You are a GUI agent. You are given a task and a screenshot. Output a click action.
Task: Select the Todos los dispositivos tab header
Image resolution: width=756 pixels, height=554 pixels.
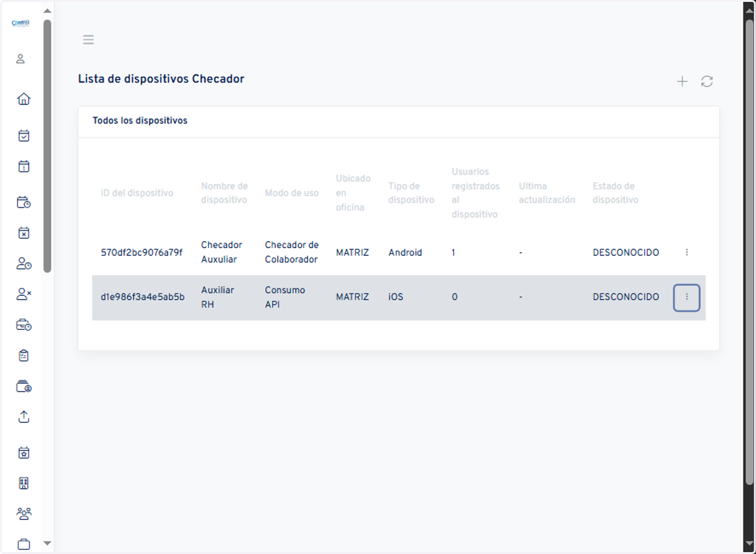(x=140, y=120)
